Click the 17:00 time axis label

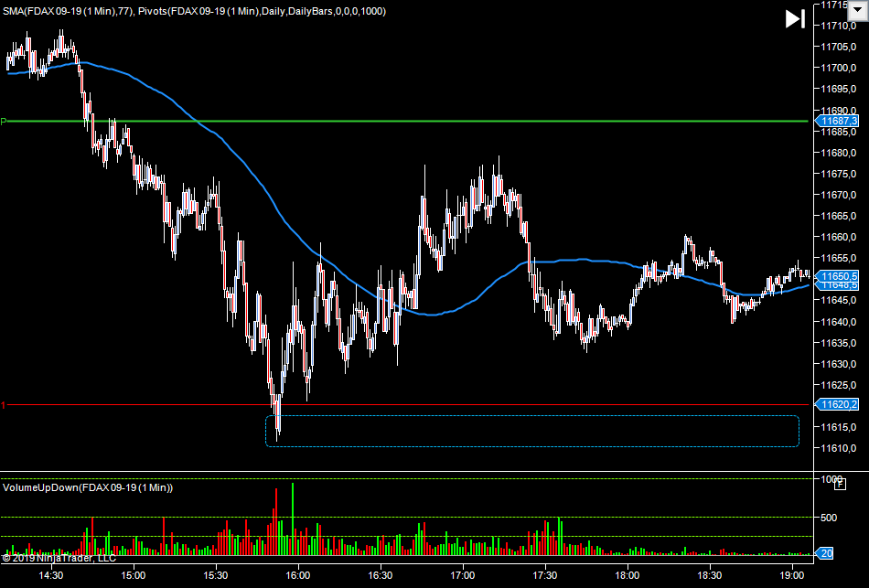point(463,575)
